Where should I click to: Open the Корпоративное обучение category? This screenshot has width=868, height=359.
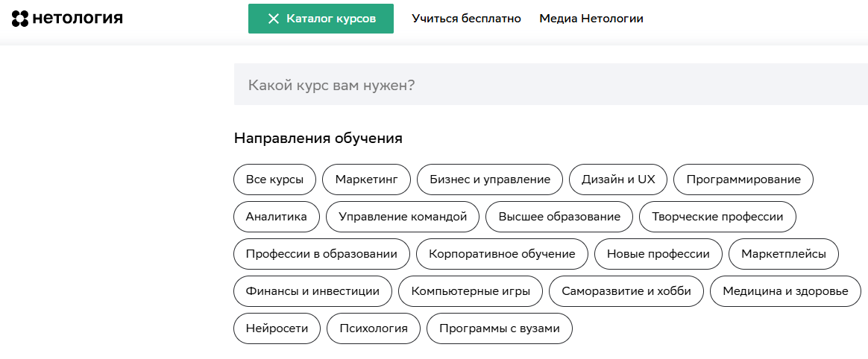tap(502, 254)
